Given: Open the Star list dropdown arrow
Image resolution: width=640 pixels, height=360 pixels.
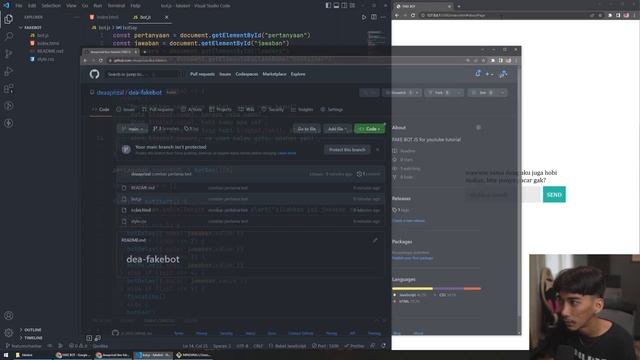Looking at the screenshot, I should coord(502,93).
